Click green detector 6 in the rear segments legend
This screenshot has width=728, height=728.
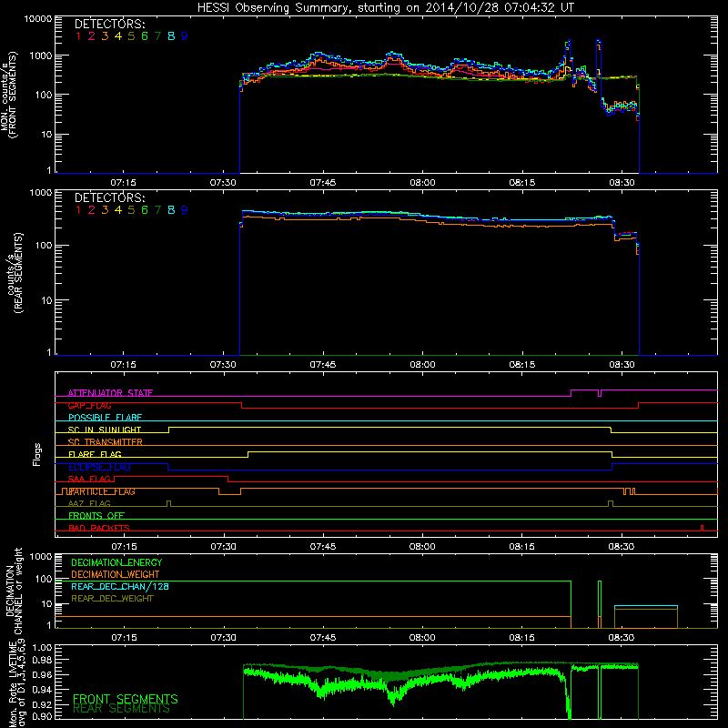pyautogui.click(x=145, y=210)
